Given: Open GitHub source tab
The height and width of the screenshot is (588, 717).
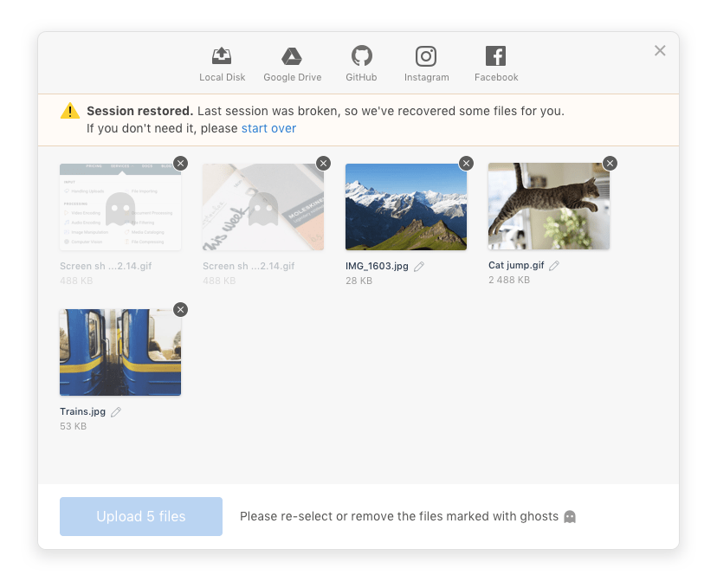Looking at the screenshot, I should coord(361,64).
